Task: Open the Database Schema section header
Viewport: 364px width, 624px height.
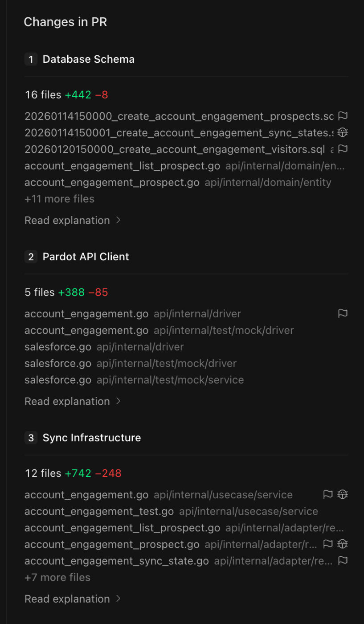Action: (x=88, y=59)
